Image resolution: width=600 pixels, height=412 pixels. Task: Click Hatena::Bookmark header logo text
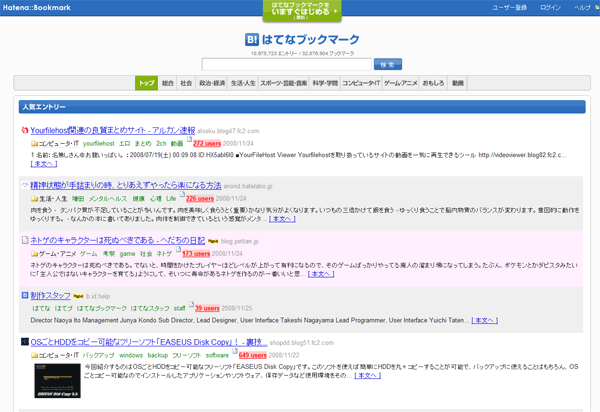[x=37, y=7]
